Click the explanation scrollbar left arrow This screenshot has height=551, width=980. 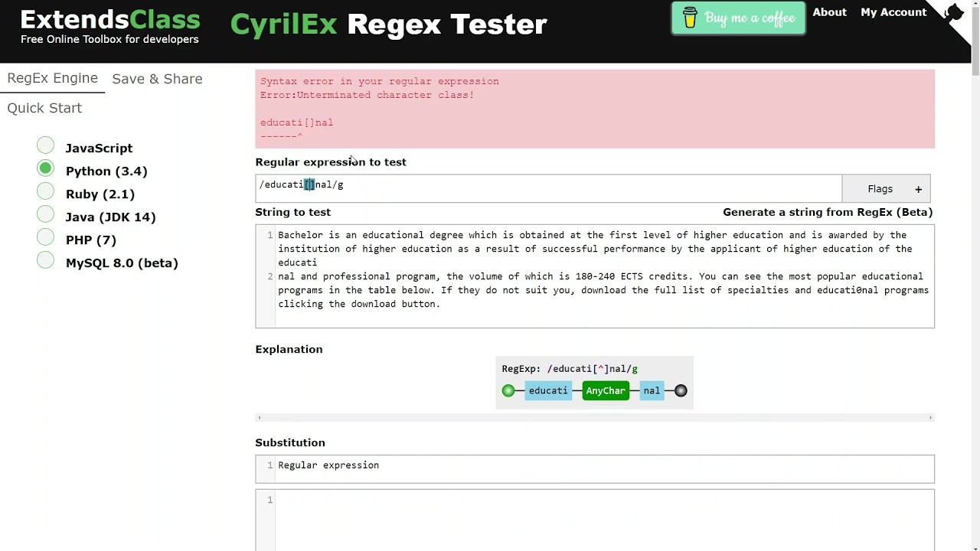(260, 417)
